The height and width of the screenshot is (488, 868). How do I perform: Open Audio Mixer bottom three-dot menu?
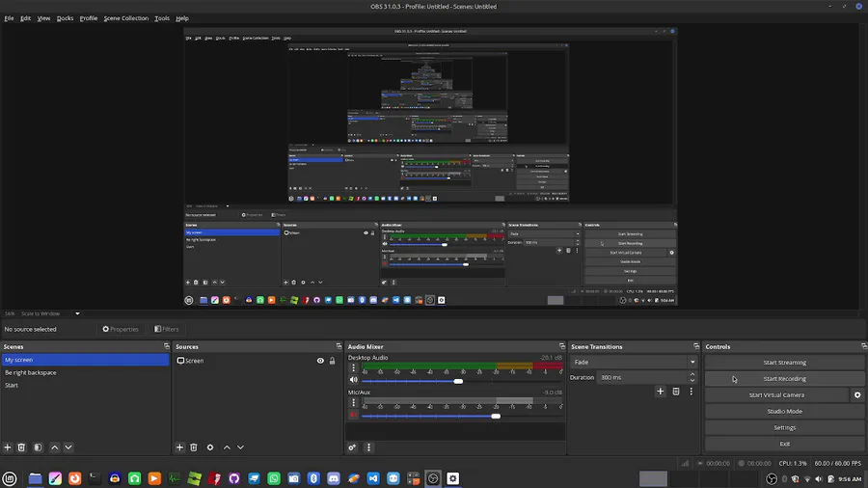(x=368, y=447)
